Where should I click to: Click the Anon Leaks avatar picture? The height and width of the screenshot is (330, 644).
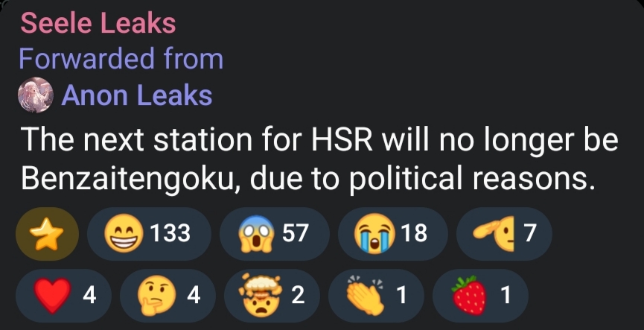(x=36, y=95)
